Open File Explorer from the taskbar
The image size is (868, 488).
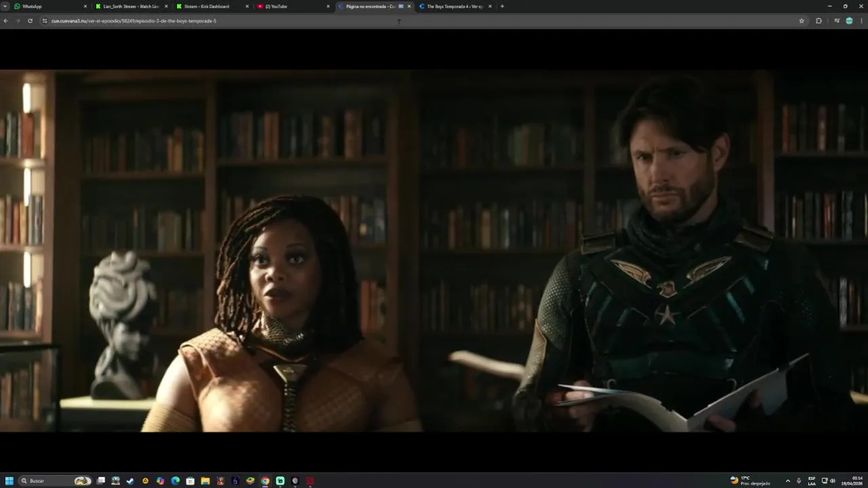click(205, 481)
